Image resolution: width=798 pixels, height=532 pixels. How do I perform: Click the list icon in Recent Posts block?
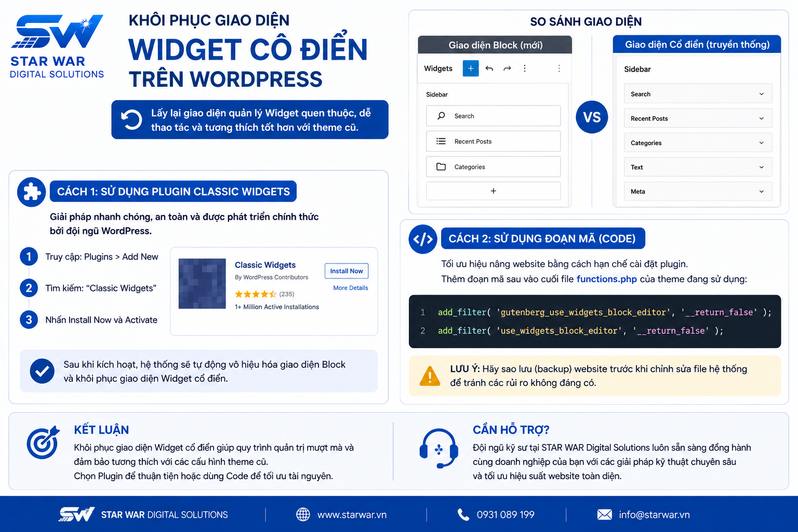(441, 141)
